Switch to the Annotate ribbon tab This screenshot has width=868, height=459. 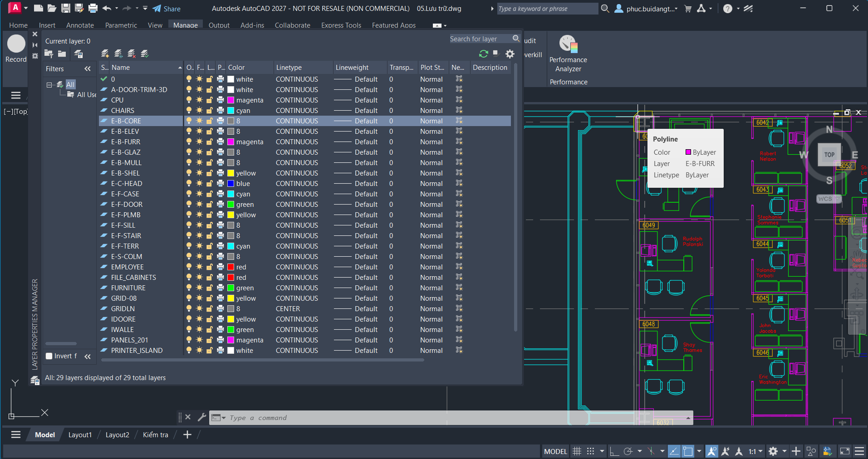80,25
